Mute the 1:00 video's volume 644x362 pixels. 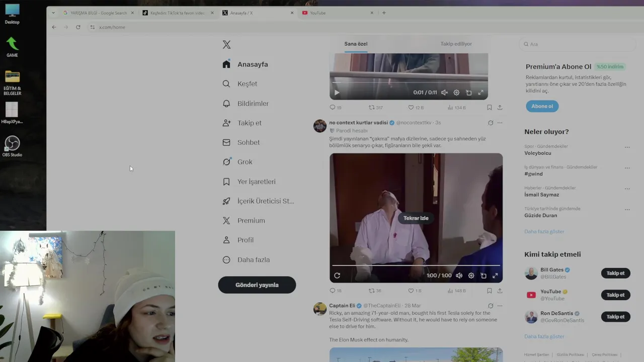point(459,276)
